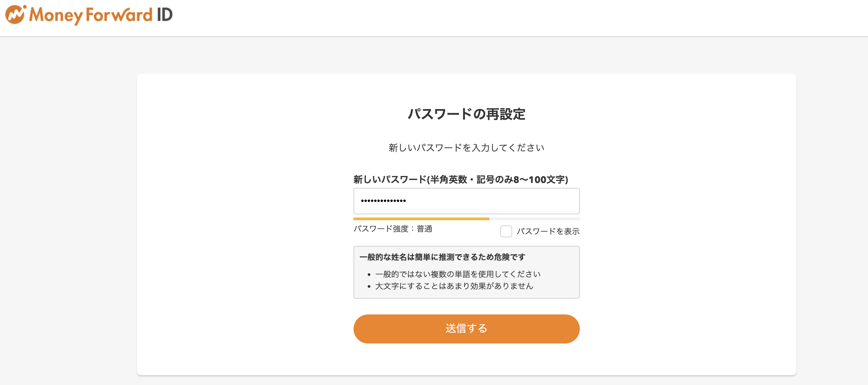
Task: Click the gray unfilled strength bar portion
Action: pos(534,219)
